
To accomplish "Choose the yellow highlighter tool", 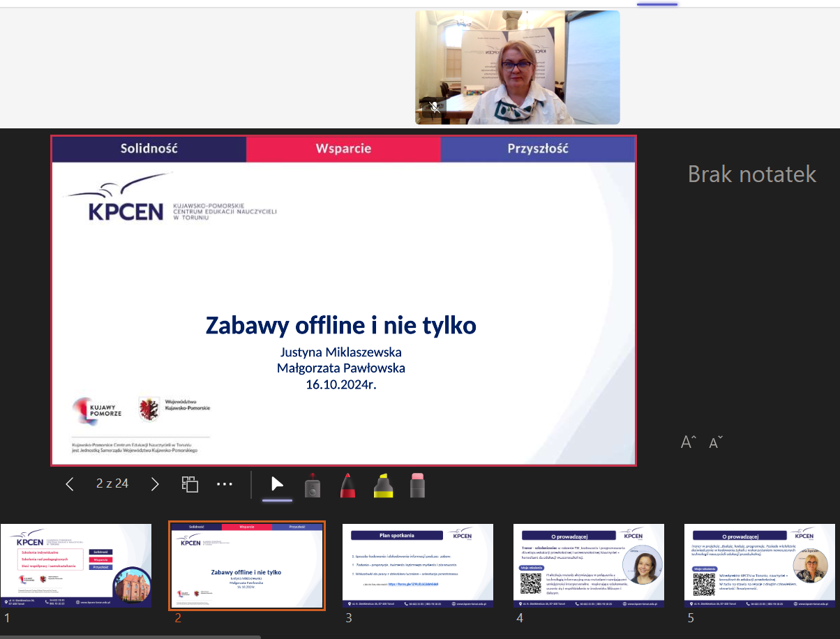I will [382, 485].
